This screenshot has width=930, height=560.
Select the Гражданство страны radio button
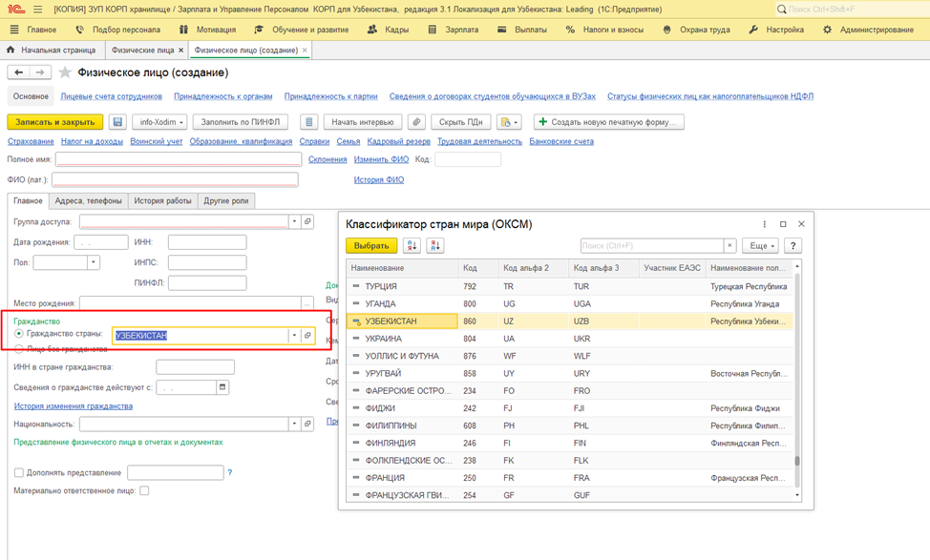(x=19, y=335)
